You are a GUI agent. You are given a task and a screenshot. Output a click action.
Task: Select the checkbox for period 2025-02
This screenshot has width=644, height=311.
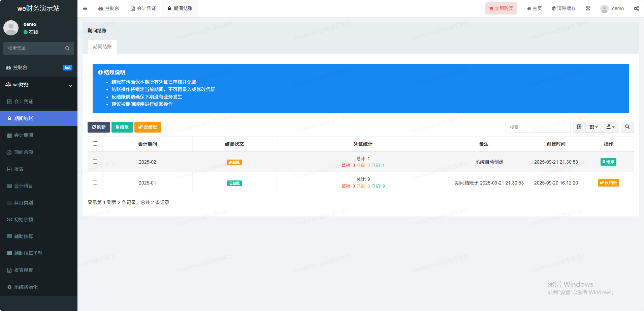tap(95, 162)
